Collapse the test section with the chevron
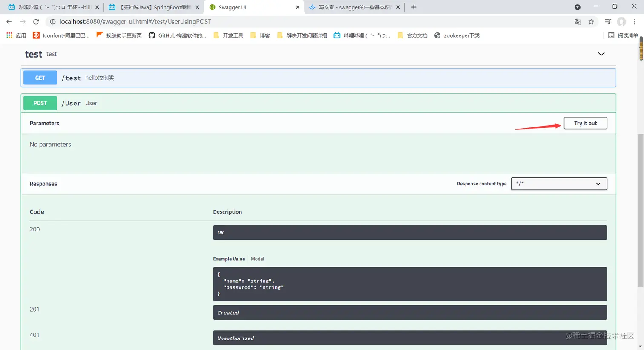Viewport: 644px width, 350px height. (601, 54)
